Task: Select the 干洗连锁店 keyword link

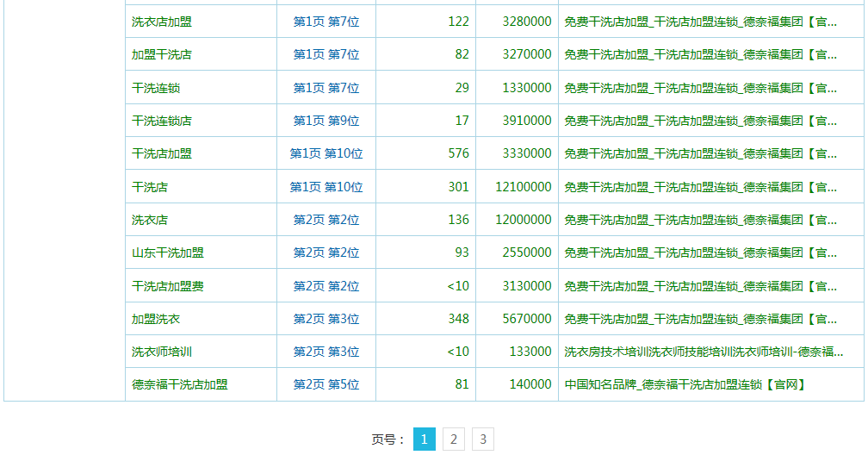Action: click(x=162, y=121)
